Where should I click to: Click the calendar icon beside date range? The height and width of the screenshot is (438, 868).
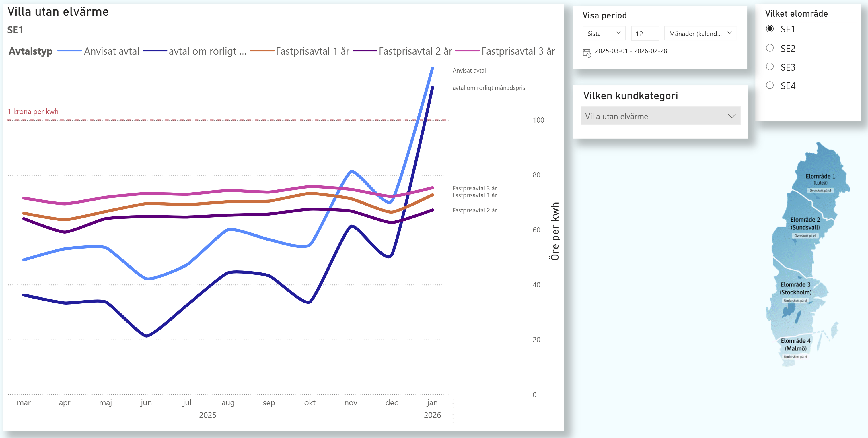tap(587, 53)
